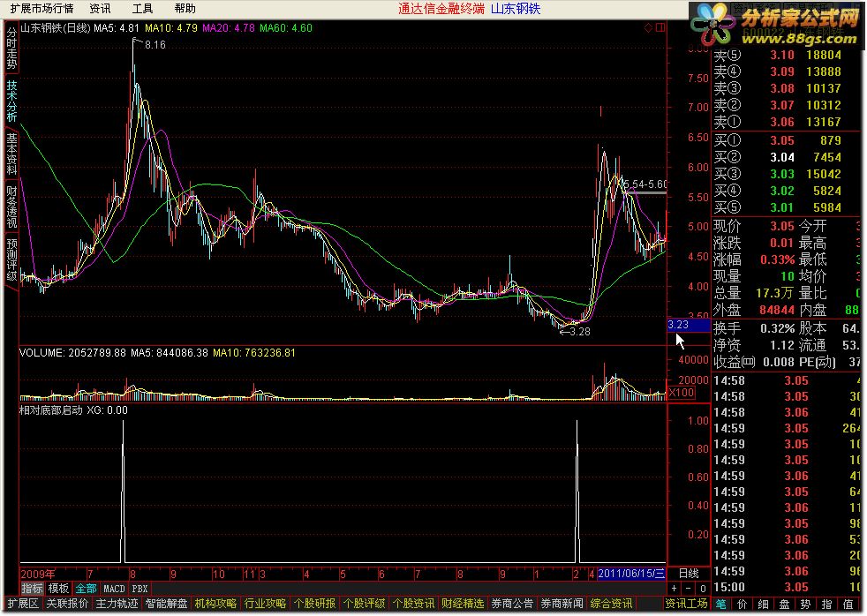Click the 3.23 cursor price box
Screen dimensions: 867x616
[x=689, y=325]
